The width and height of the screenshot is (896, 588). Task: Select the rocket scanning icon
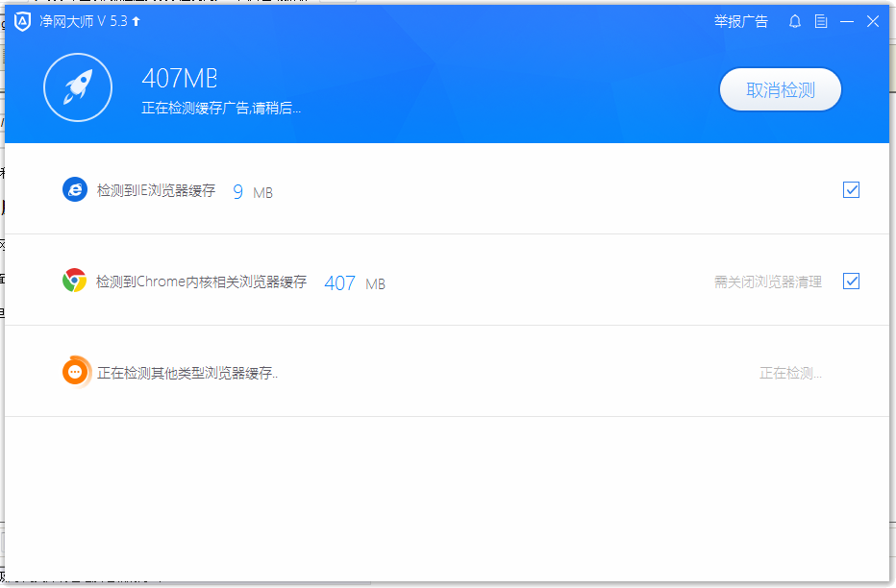coord(78,86)
